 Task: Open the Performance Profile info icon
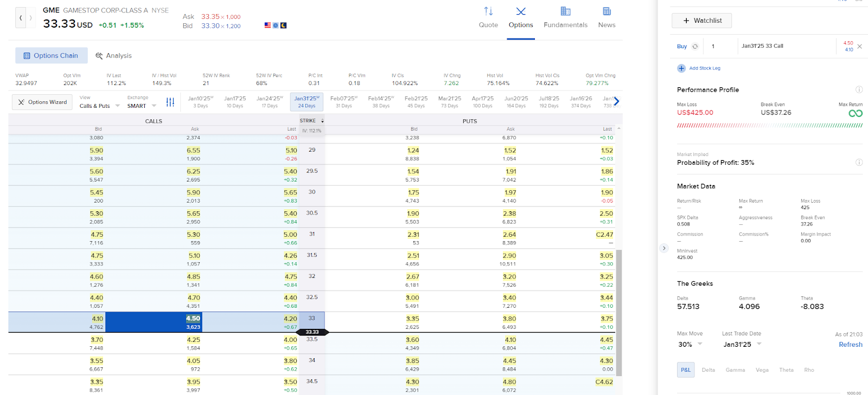859,89
